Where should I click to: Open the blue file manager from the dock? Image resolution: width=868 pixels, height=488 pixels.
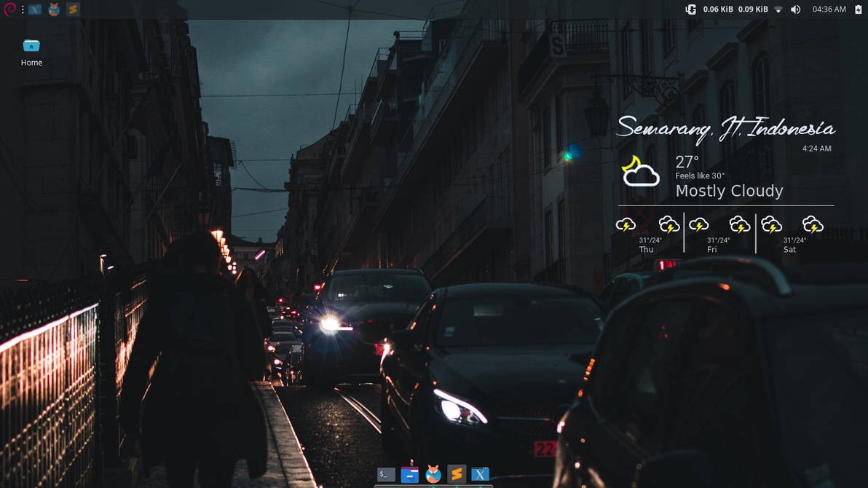point(409,474)
